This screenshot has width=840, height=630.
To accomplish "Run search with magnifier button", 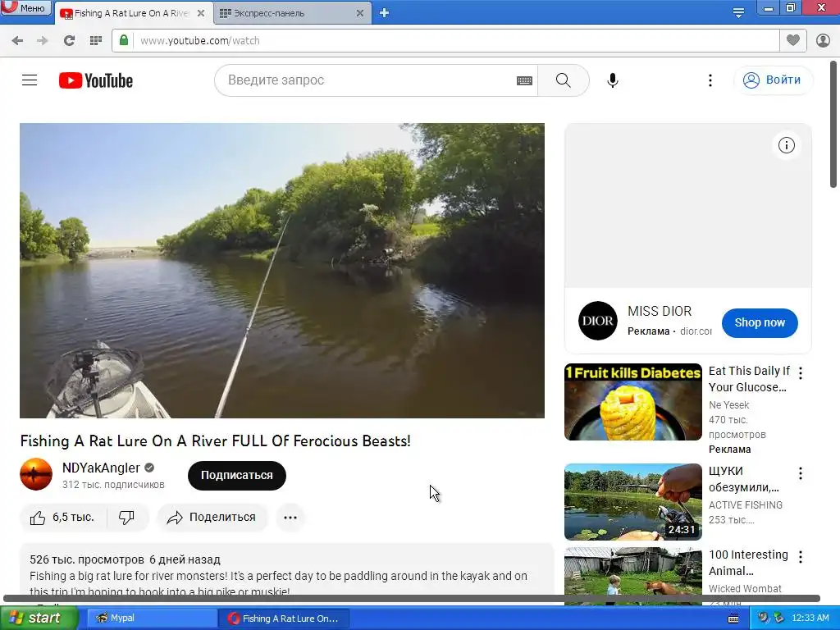I will [563, 80].
